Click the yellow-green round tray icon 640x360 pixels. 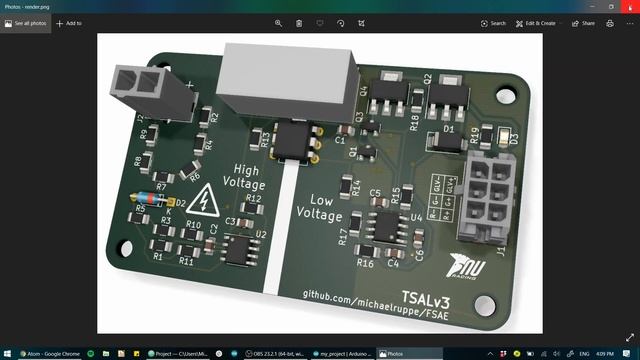[517, 353]
